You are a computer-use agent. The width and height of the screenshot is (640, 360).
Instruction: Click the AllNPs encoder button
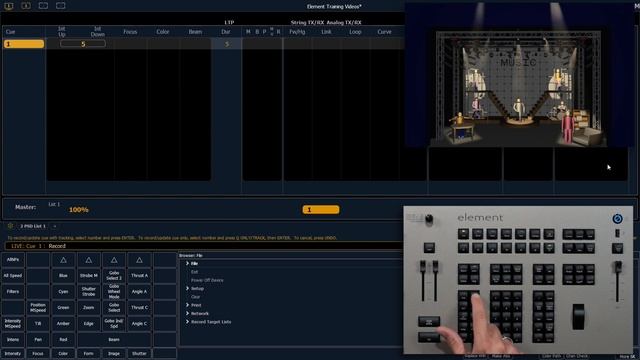[13, 260]
